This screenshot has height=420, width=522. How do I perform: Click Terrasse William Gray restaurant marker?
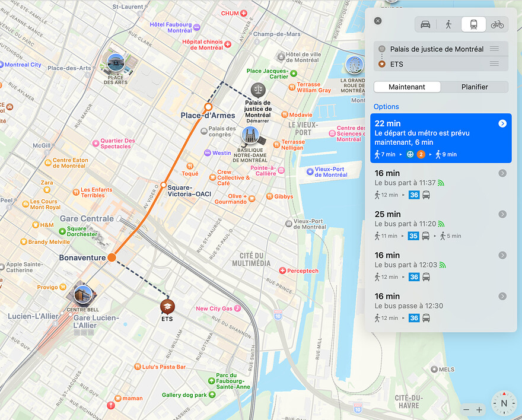[x=292, y=87]
